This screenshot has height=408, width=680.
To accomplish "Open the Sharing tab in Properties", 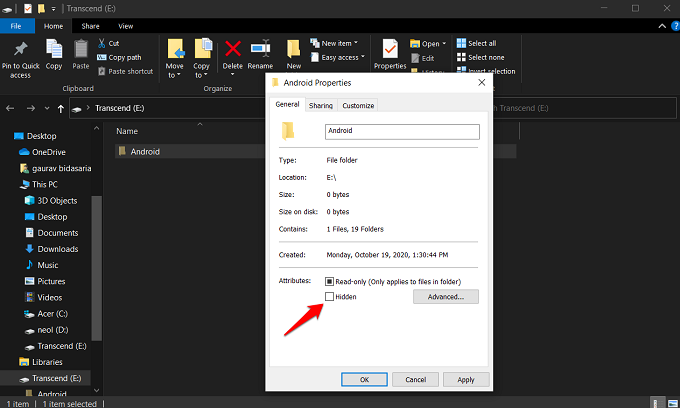I will pos(321,105).
